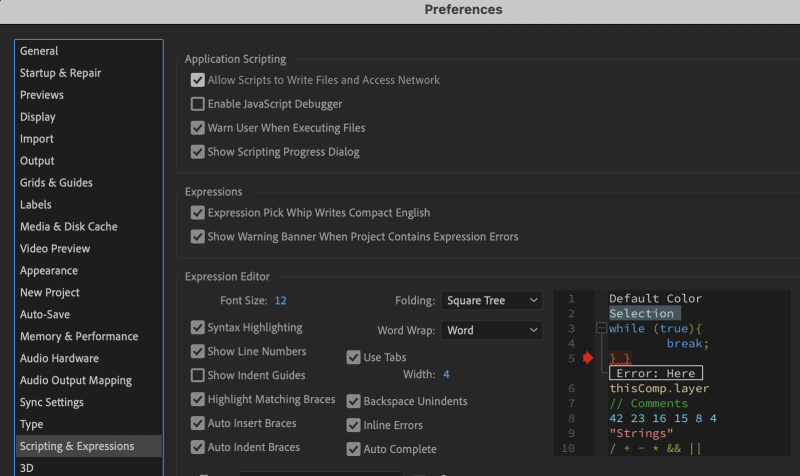Uncheck Syntax Highlighting
This screenshot has width=800, height=476.
coord(198,327)
